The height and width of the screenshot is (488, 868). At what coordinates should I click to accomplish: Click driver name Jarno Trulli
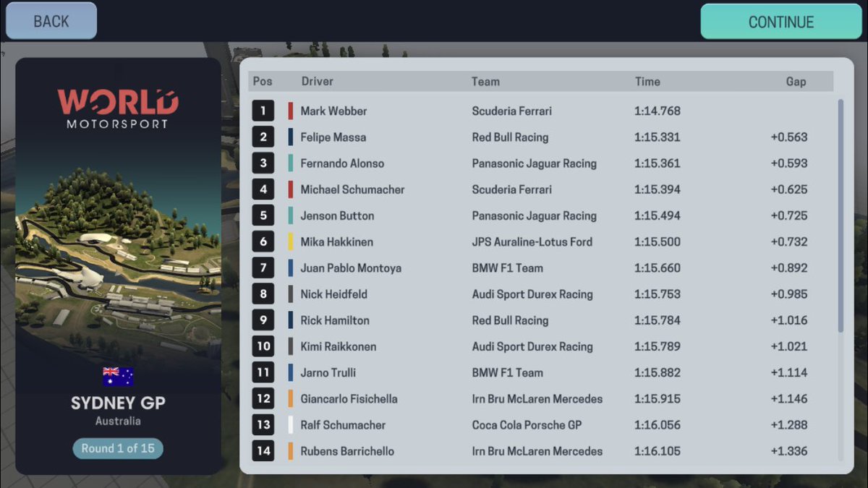click(328, 372)
